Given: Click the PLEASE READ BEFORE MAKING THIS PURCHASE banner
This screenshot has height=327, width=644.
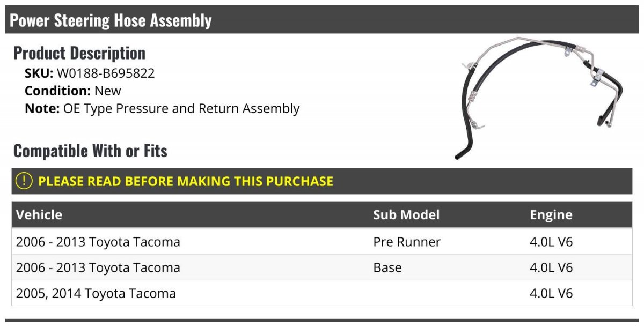Looking at the screenshot, I should coord(322,181).
